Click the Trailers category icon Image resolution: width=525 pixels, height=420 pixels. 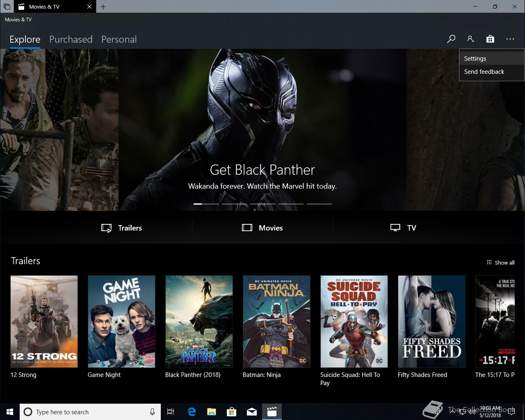tap(106, 228)
